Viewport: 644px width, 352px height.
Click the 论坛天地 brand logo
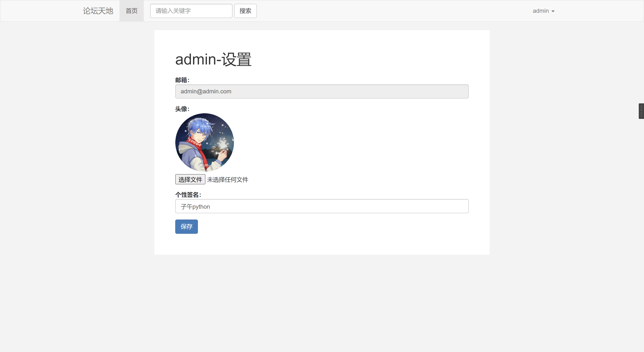98,11
